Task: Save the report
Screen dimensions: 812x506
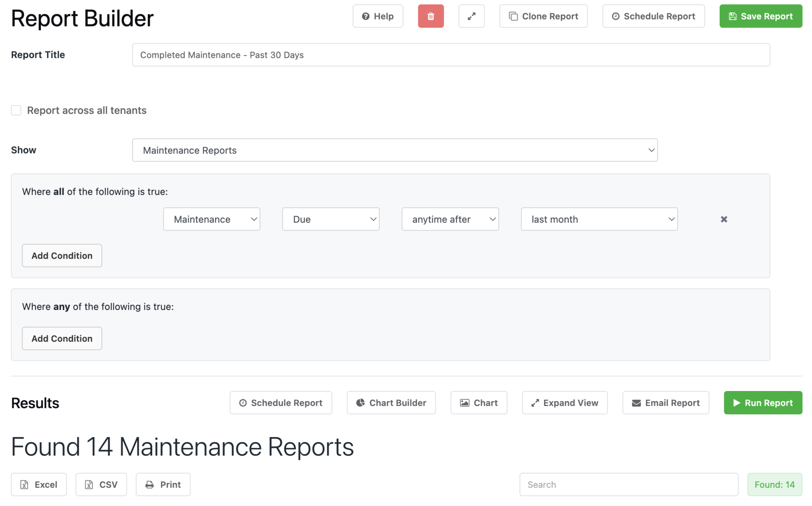Action: point(760,16)
